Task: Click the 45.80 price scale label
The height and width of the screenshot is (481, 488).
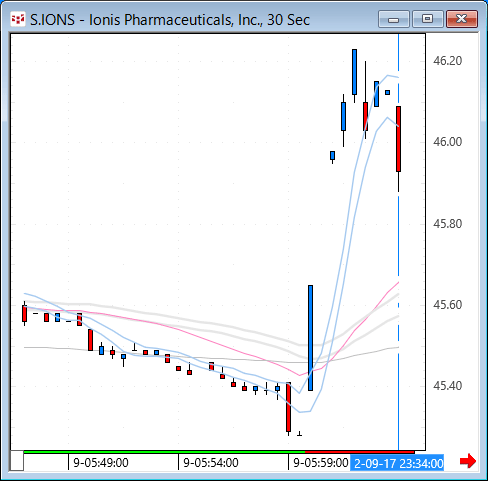Action: pyautogui.click(x=448, y=224)
